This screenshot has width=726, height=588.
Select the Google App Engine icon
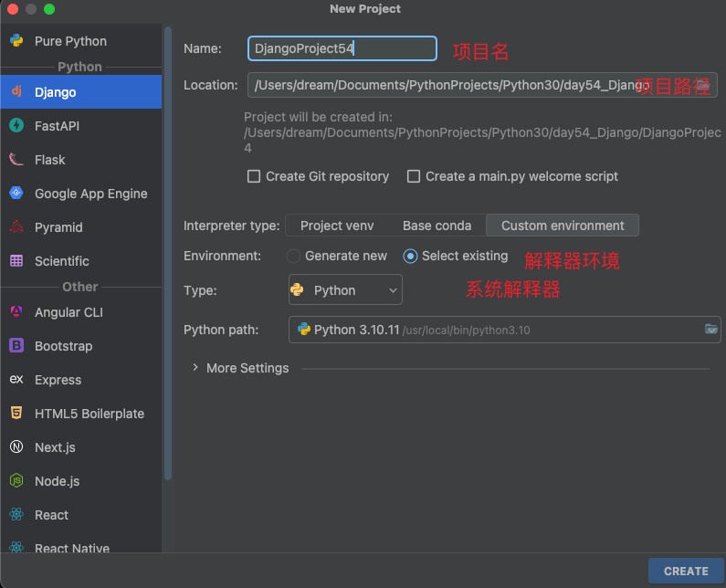click(16, 193)
